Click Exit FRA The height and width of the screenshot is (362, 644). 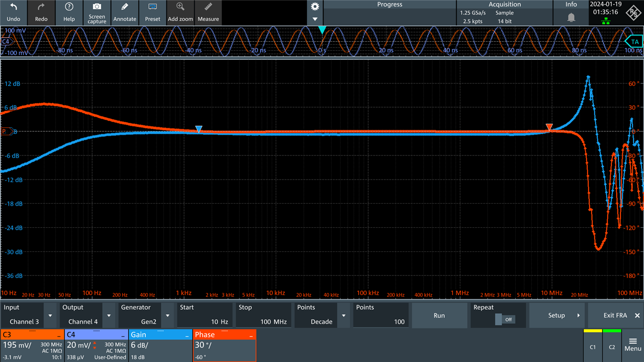616,315
